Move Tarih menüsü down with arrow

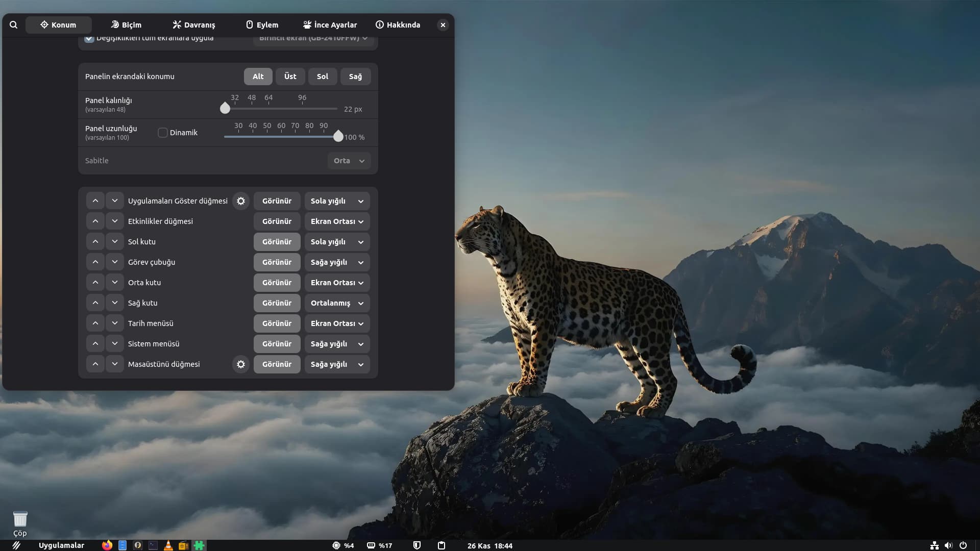(115, 323)
